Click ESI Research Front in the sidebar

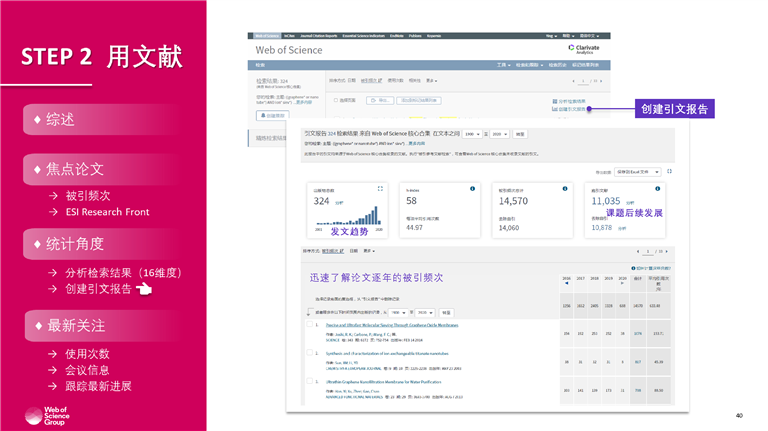click(x=108, y=212)
